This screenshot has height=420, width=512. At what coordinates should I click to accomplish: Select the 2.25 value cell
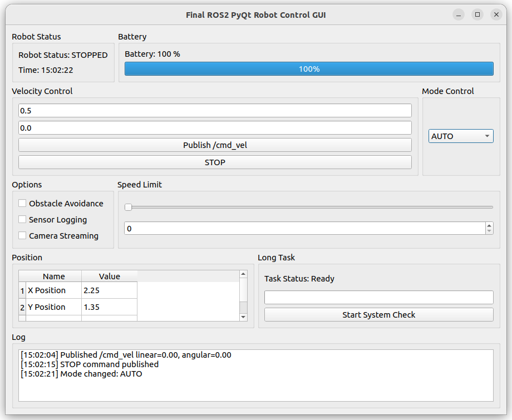click(110, 290)
